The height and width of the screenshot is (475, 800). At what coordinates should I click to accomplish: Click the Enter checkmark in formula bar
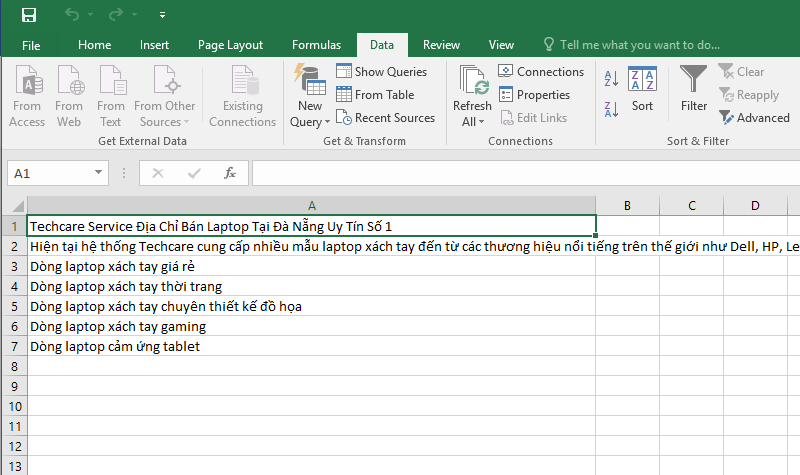[194, 173]
